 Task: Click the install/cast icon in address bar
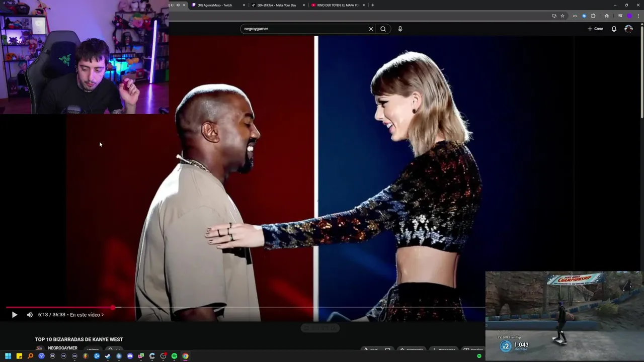click(x=554, y=16)
